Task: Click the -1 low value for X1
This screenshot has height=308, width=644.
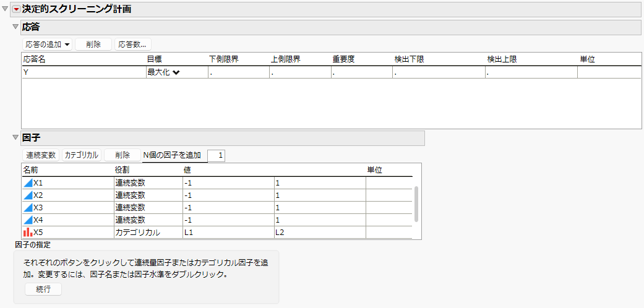Action: [228, 183]
